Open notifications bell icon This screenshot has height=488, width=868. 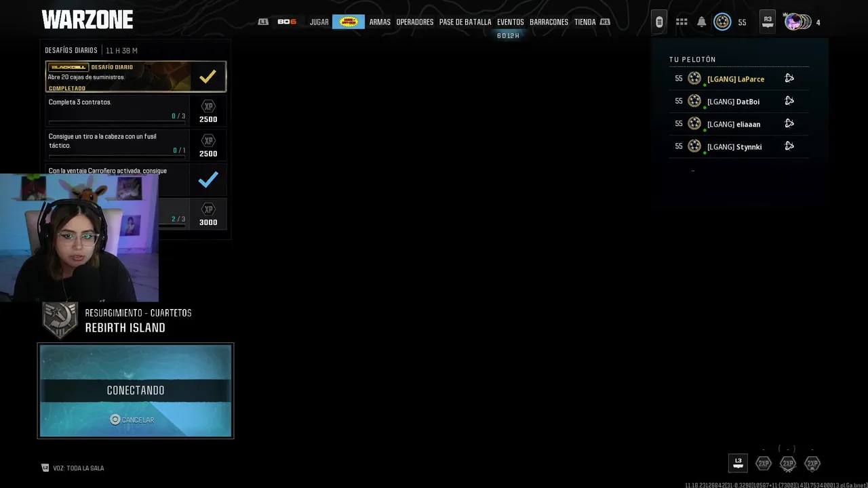[x=702, y=22]
